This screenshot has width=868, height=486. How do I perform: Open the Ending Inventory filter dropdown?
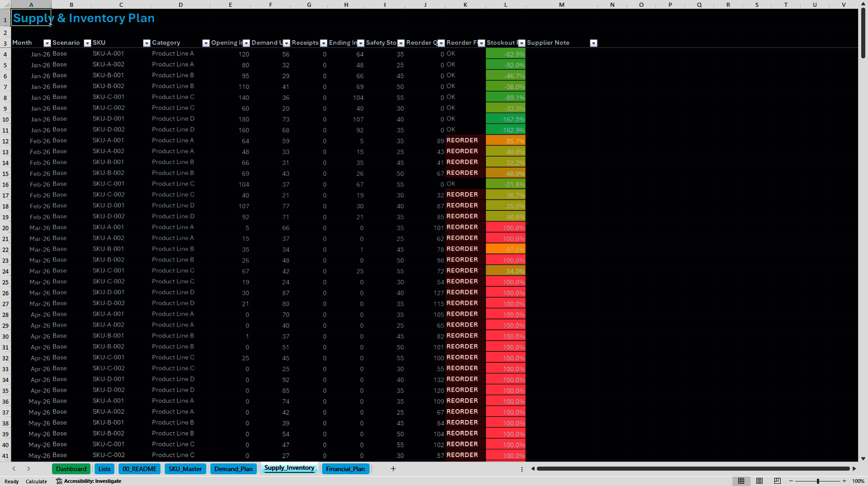click(360, 43)
